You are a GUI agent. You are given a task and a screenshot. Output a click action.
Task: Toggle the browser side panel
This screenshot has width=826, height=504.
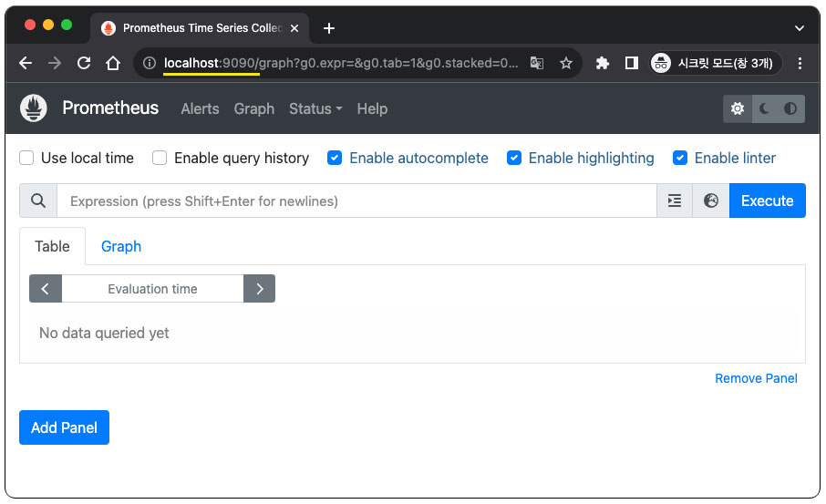click(x=631, y=63)
